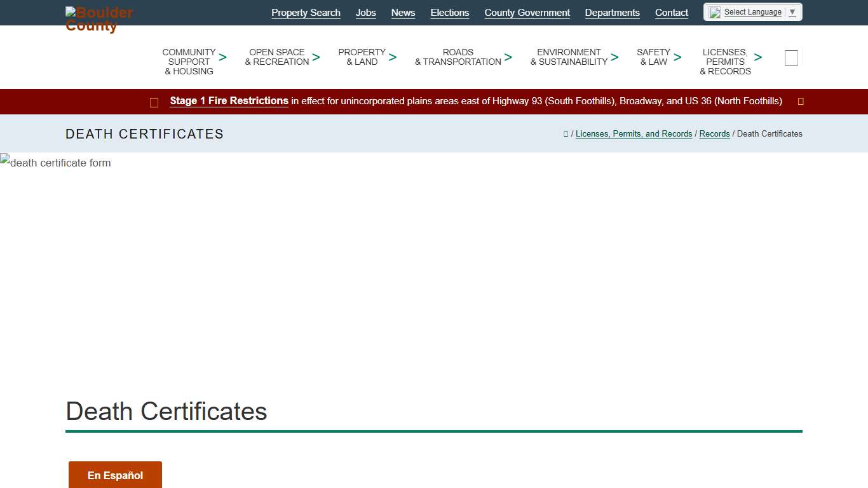Dismiss the fire restrictions alert banner
The image size is (868, 488).
(x=801, y=102)
